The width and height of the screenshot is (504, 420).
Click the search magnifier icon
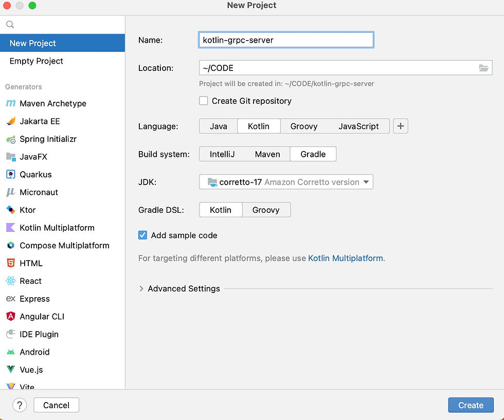click(10, 25)
